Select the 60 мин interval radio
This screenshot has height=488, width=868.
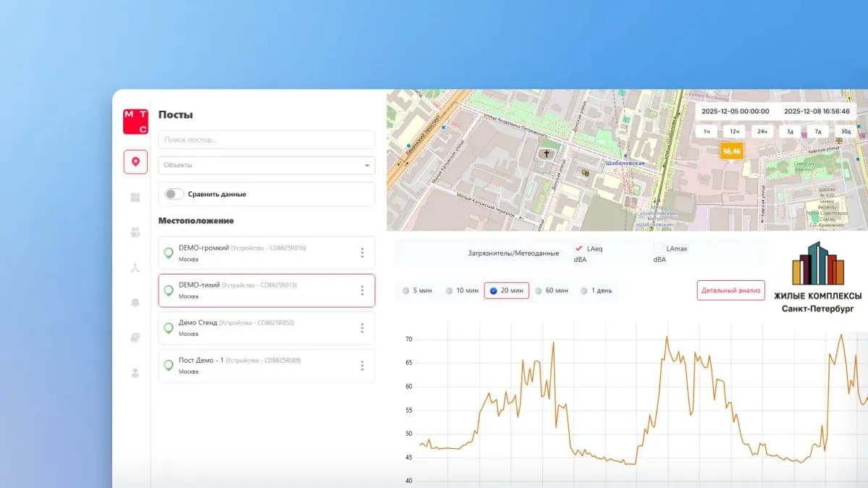[x=538, y=291]
